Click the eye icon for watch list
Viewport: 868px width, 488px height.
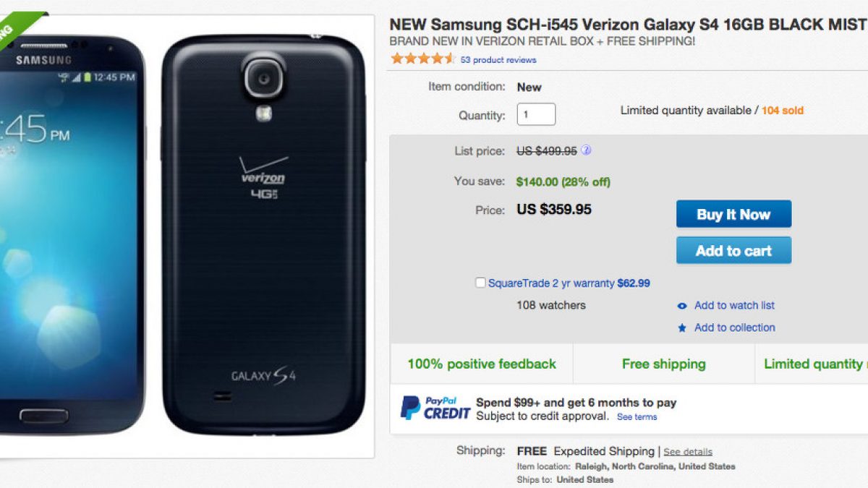click(x=682, y=306)
